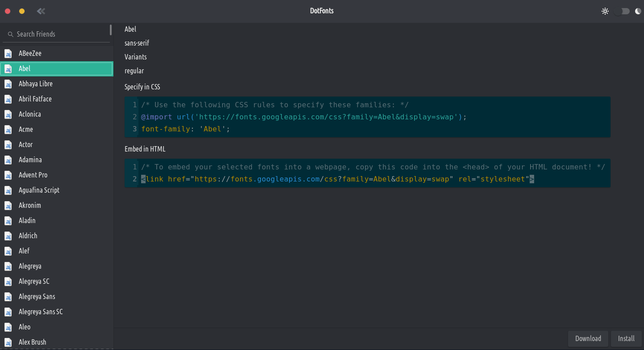Select Abhaya Libre in font list
Viewport: 644px width, 350px height.
coord(36,84)
